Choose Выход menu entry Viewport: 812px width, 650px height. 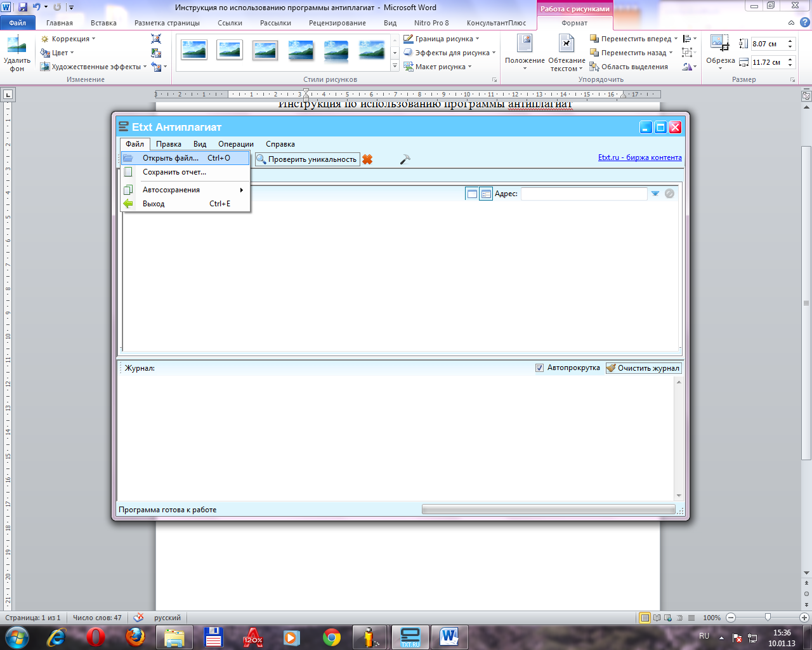coord(185,204)
